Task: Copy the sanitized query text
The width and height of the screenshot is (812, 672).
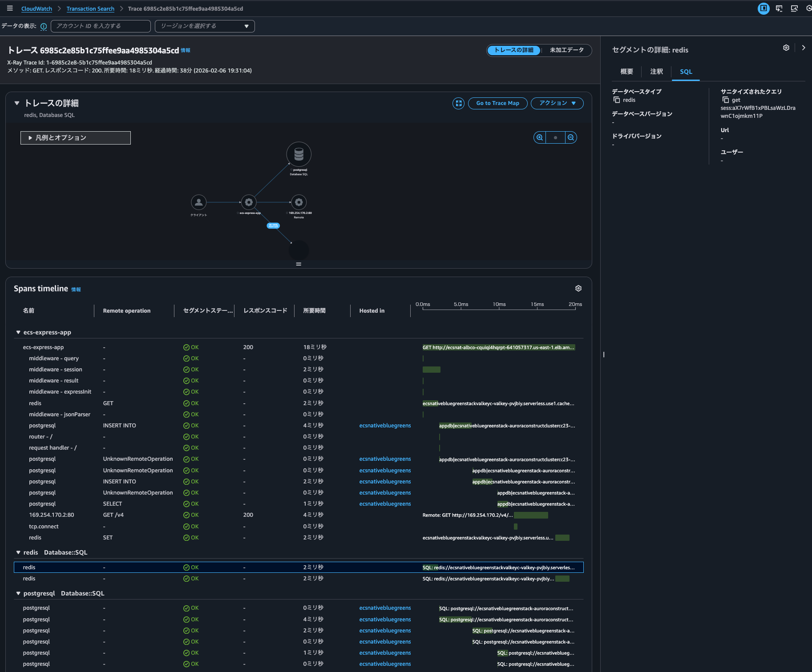Action: click(x=726, y=100)
